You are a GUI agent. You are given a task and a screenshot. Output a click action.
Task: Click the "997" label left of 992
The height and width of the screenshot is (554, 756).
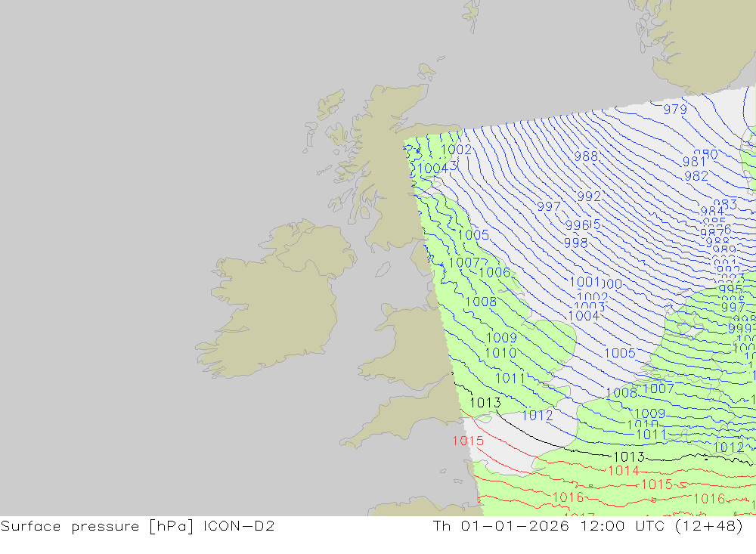[549, 206]
